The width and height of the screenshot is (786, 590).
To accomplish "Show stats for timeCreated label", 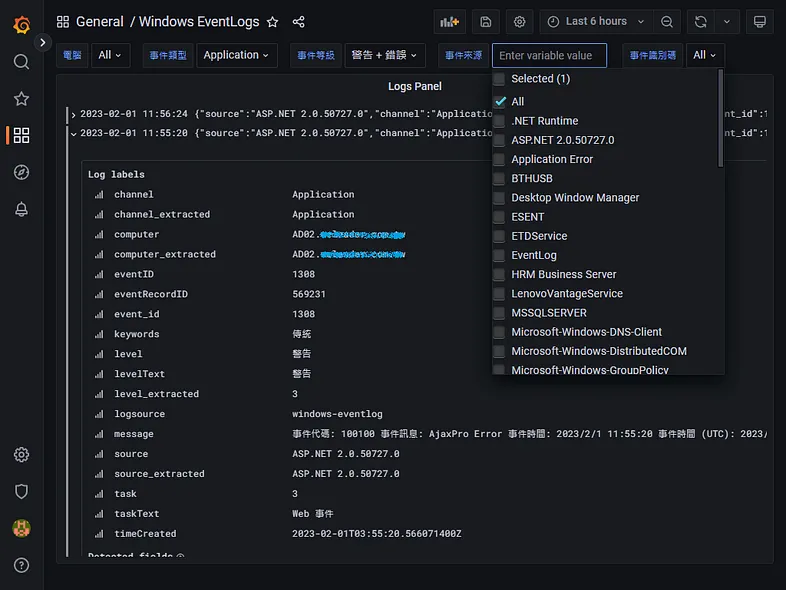I will tap(99, 534).
